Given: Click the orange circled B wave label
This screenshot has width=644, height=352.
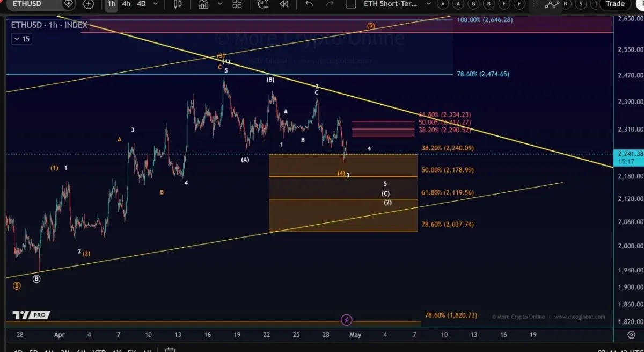Looking at the screenshot, I should tap(17, 286).
